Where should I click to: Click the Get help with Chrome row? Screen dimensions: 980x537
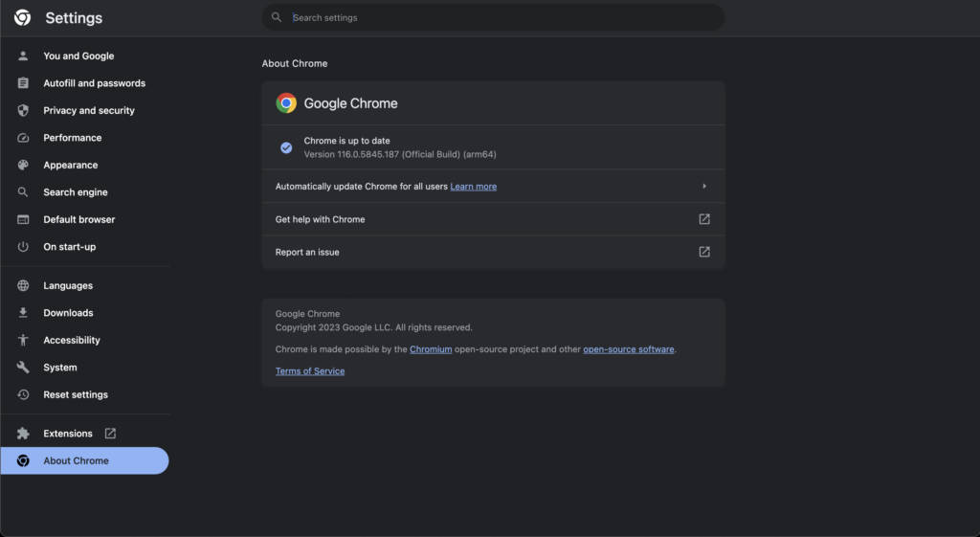coord(493,219)
